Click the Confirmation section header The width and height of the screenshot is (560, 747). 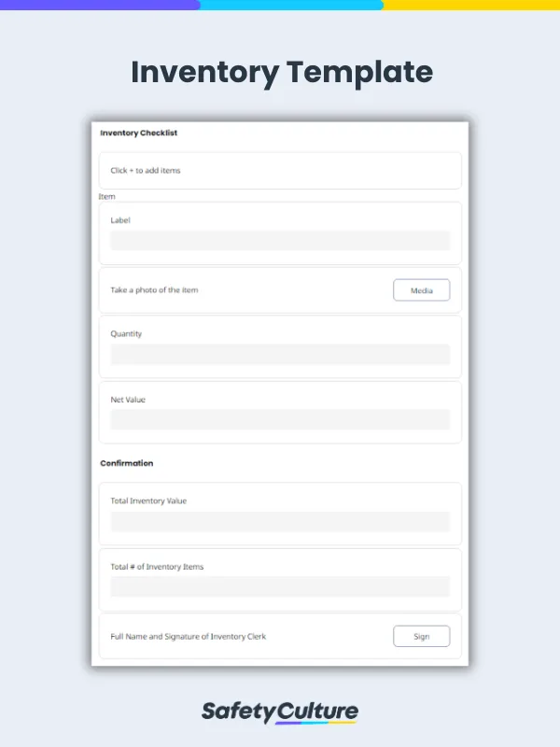pyautogui.click(x=127, y=463)
